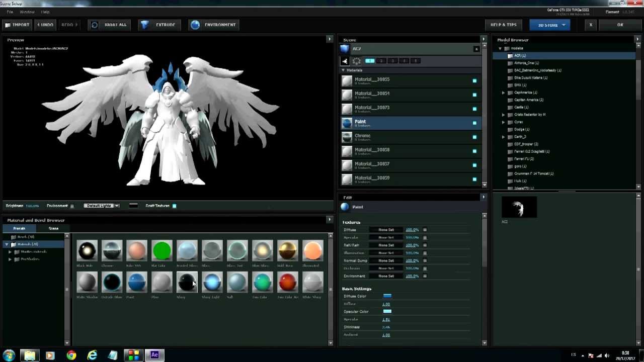
Task: Click the Extrude blue shape icon
Action: coord(145,25)
